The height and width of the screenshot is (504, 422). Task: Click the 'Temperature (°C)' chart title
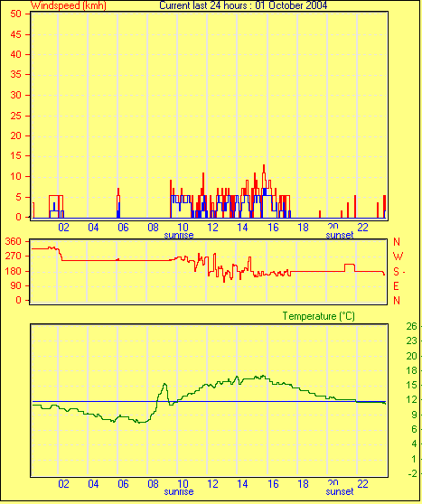coord(318,316)
